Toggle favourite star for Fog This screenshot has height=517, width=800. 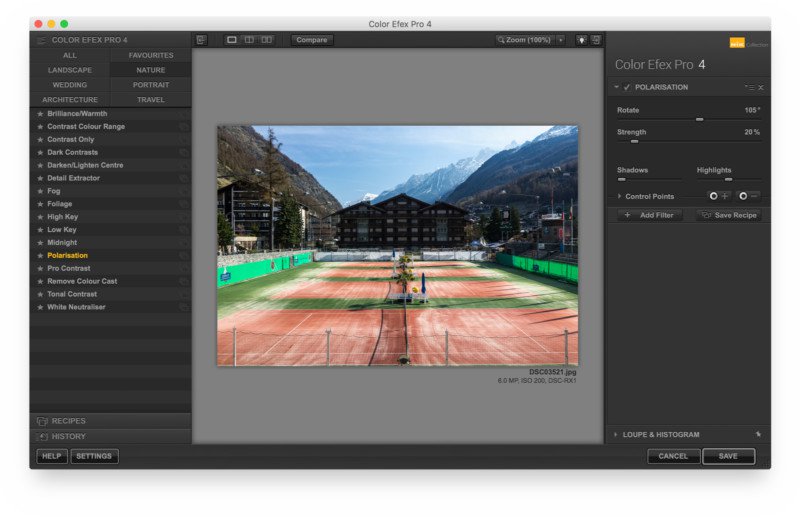(40, 191)
